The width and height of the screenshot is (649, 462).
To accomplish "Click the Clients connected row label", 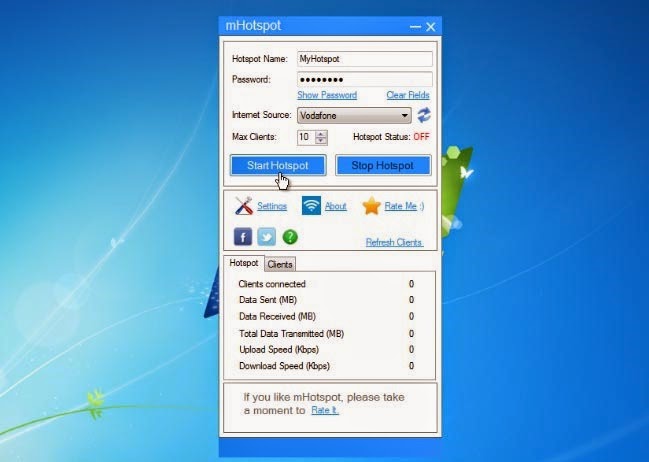I will (272, 284).
